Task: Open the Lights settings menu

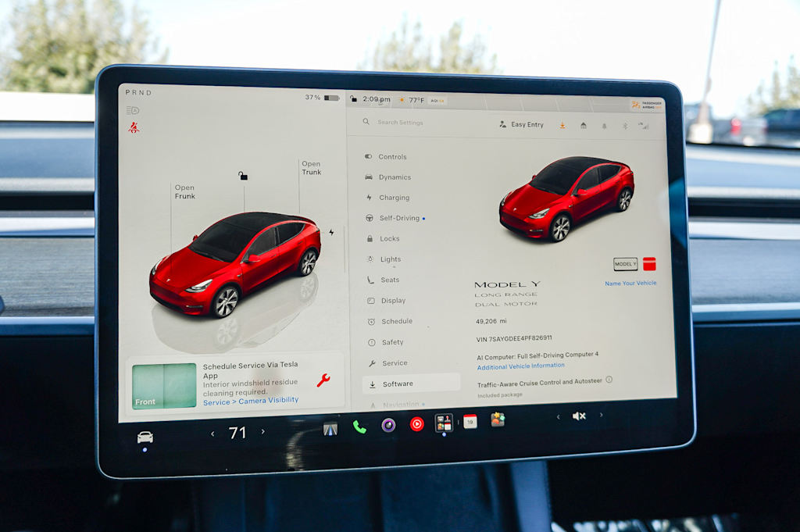Action: point(384,259)
